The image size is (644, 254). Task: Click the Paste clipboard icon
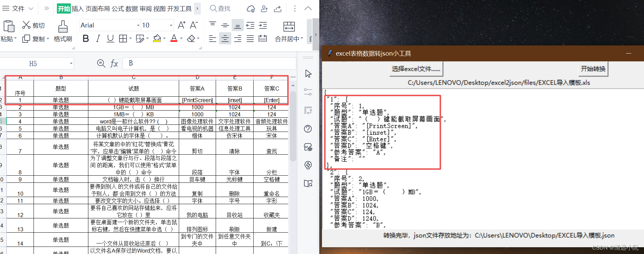click(x=8, y=26)
